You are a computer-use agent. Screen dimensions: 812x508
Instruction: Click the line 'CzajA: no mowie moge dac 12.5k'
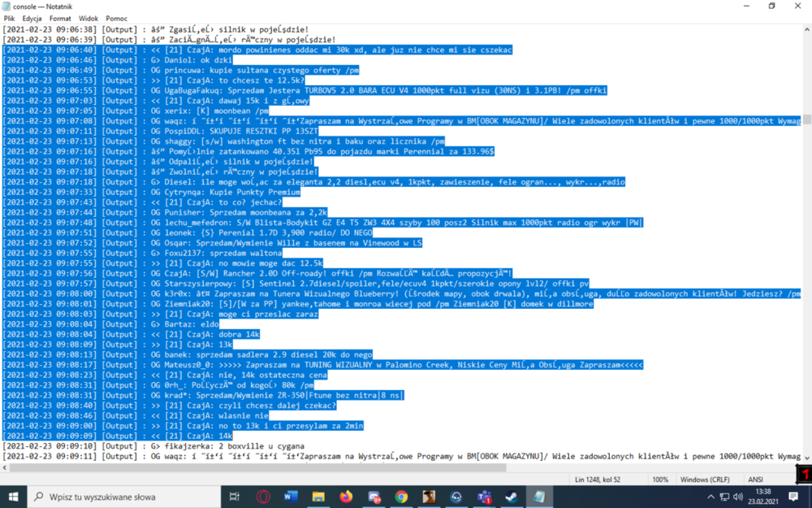pos(162,263)
